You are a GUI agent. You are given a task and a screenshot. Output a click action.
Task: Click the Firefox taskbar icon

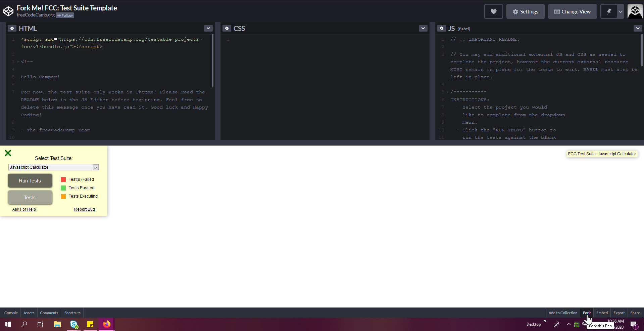click(107, 324)
